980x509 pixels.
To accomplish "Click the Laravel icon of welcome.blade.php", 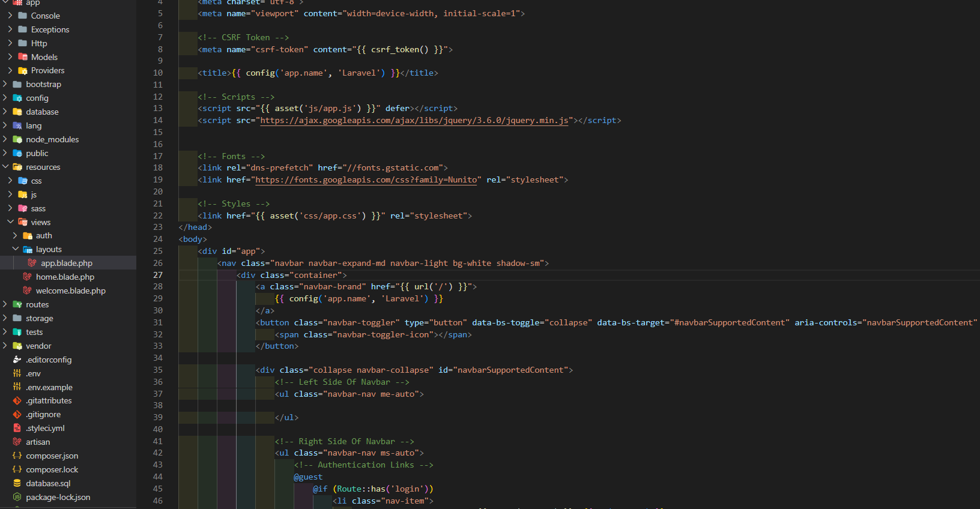I will coord(28,291).
